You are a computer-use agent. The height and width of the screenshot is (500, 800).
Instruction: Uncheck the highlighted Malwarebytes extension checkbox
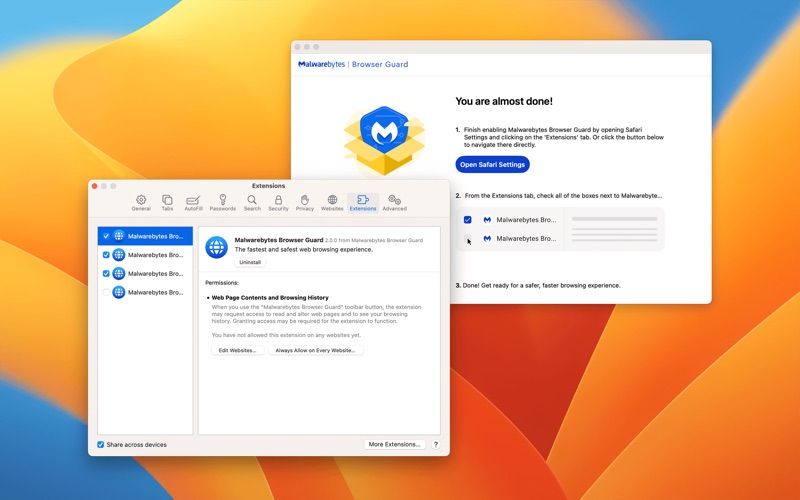[x=106, y=236]
